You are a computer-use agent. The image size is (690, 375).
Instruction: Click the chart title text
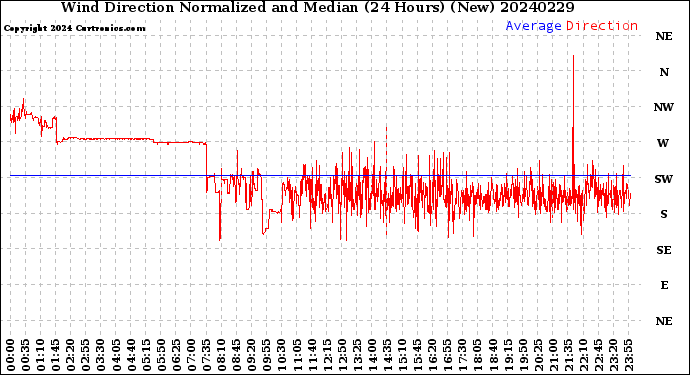pos(317,7)
